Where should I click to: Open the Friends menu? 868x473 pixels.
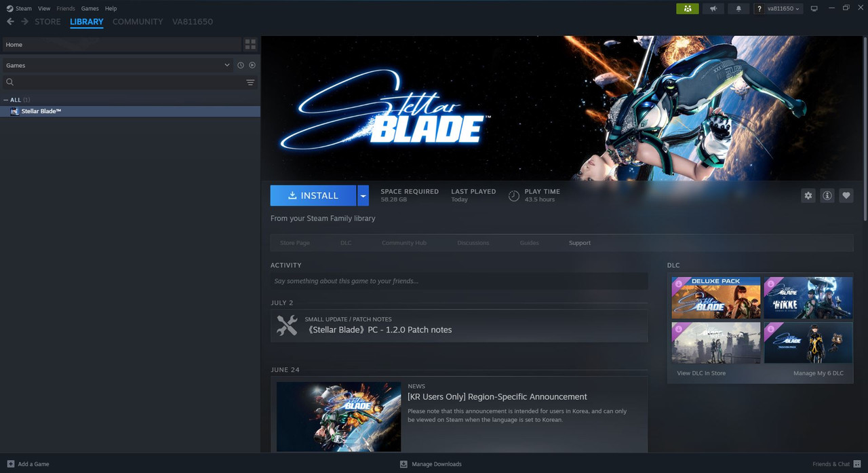tap(66, 8)
